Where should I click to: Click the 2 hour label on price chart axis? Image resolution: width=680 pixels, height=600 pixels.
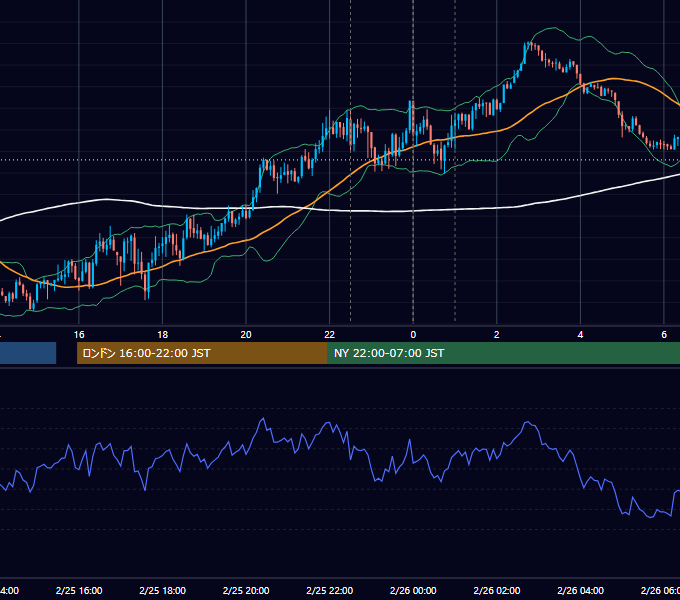[x=497, y=335]
